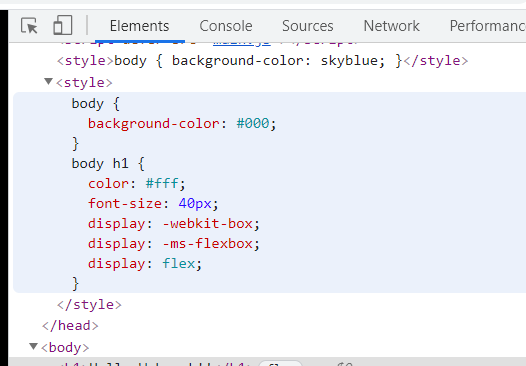Open the Console tab

click(x=226, y=26)
